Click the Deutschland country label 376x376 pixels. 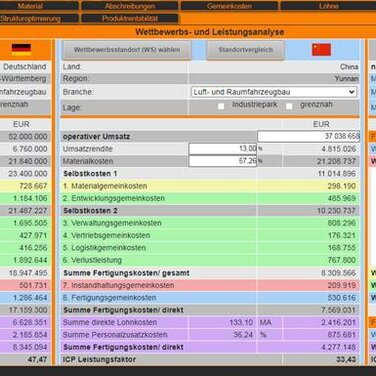coord(25,67)
